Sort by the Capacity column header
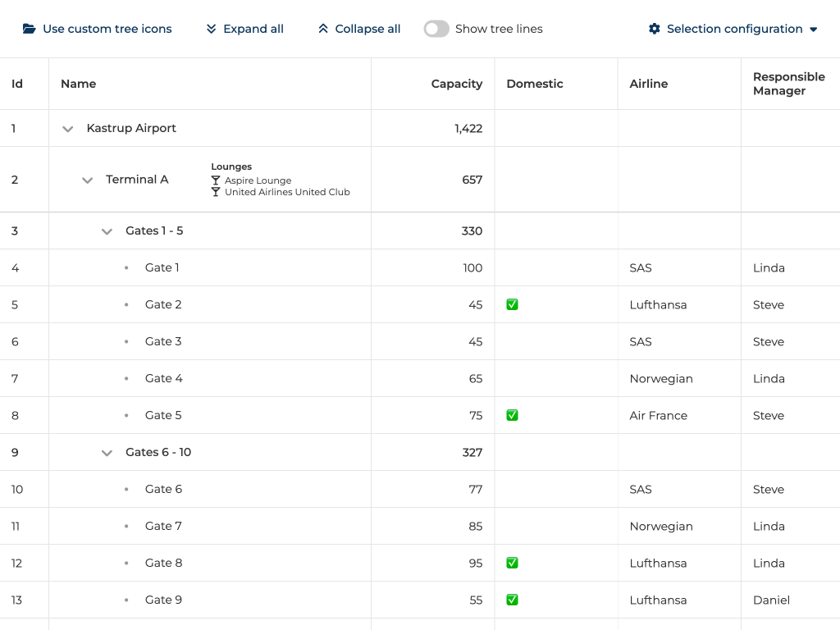The height and width of the screenshot is (630, 840). pyautogui.click(x=456, y=84)
